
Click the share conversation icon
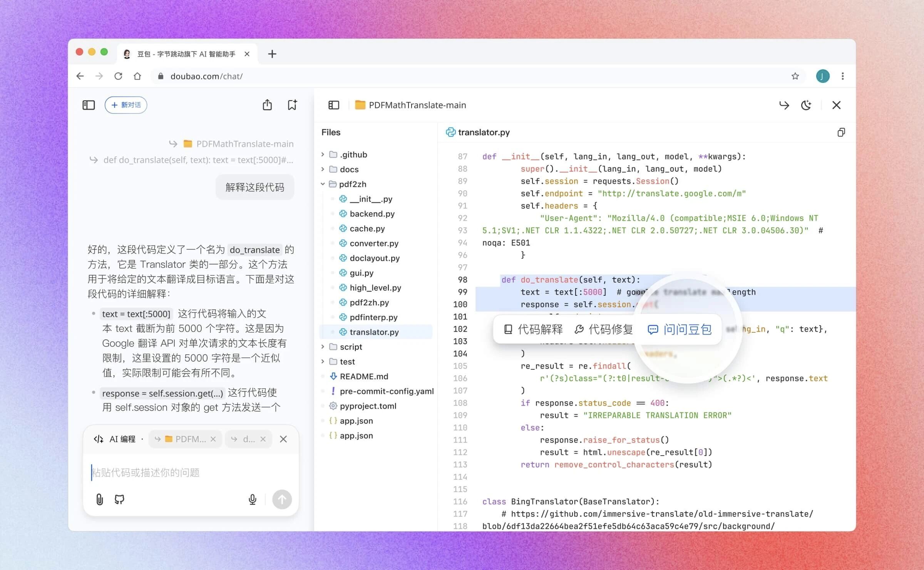click(267, 105)
